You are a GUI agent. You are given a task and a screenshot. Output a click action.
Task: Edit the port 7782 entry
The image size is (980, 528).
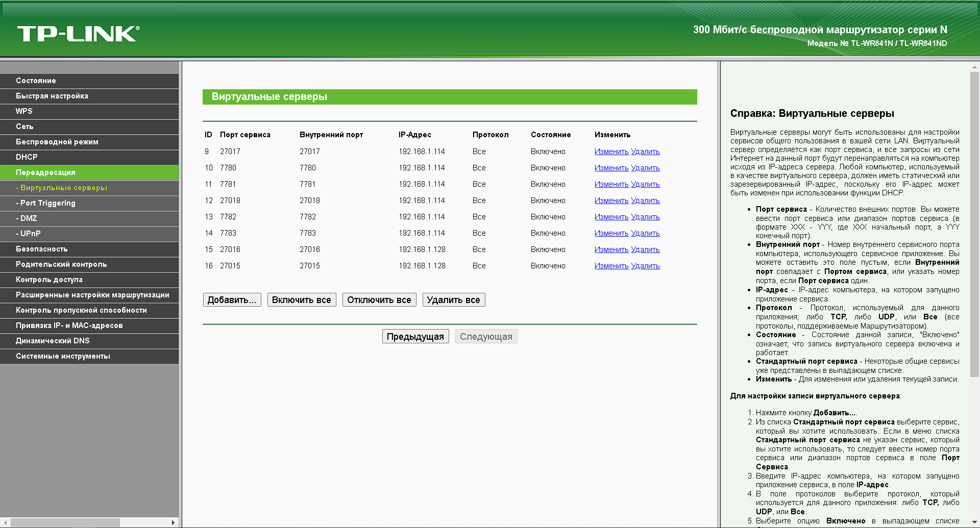pos(611,217)
